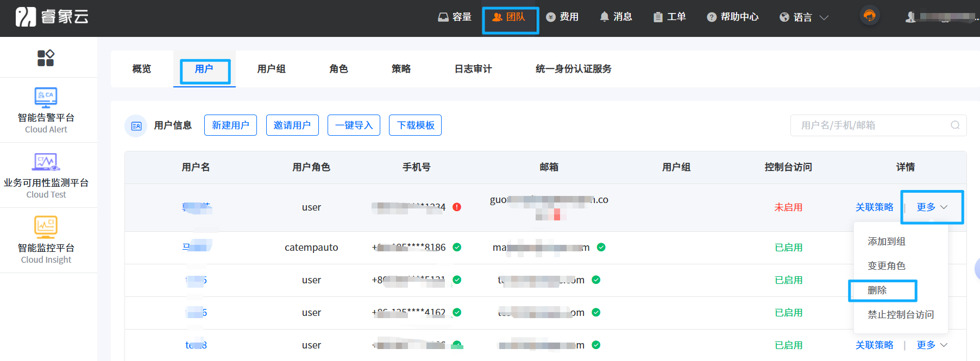The width and height of the screenshot is (980, 361).
Task: Click the 新建用户 button
Action: pyautogui.click(x=230, y=125)
